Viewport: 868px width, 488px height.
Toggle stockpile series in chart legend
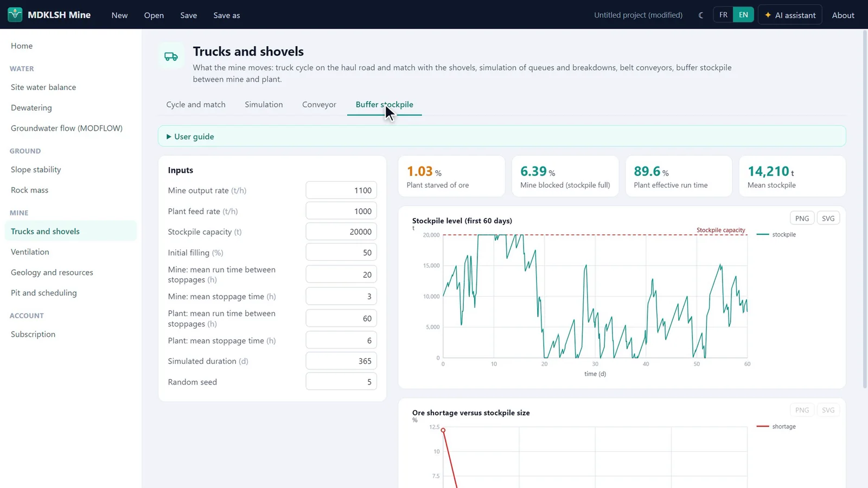[776, 234]
